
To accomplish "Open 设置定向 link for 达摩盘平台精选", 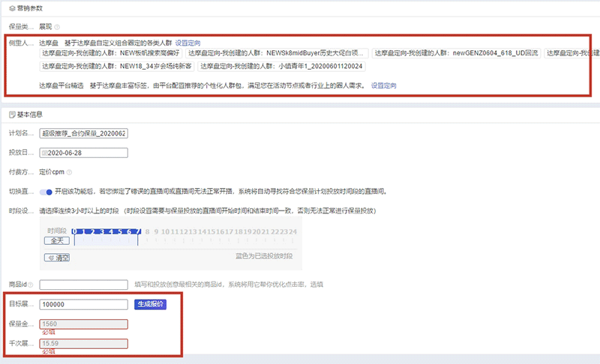I will pos(383,85).
